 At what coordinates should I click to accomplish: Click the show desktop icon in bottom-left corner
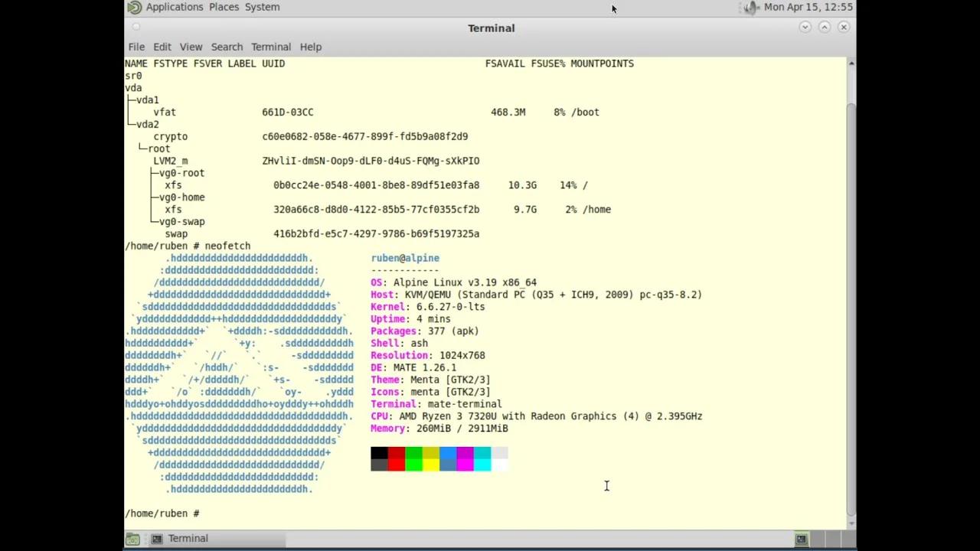click(132, 538)
